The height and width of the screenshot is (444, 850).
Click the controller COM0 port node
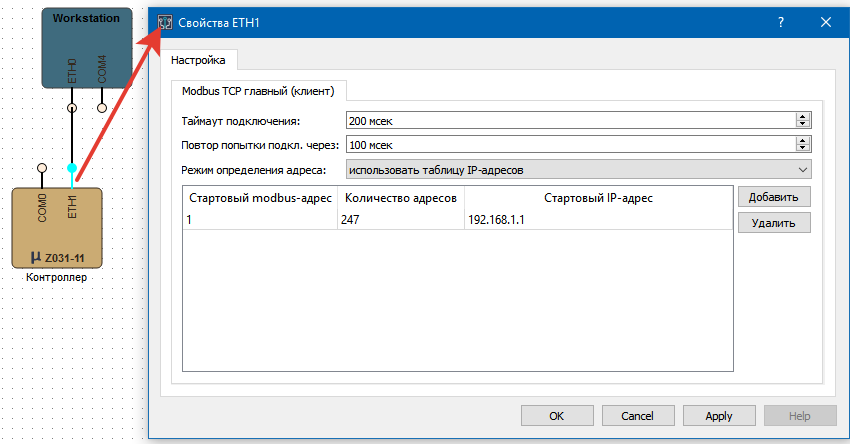(42, 168)
